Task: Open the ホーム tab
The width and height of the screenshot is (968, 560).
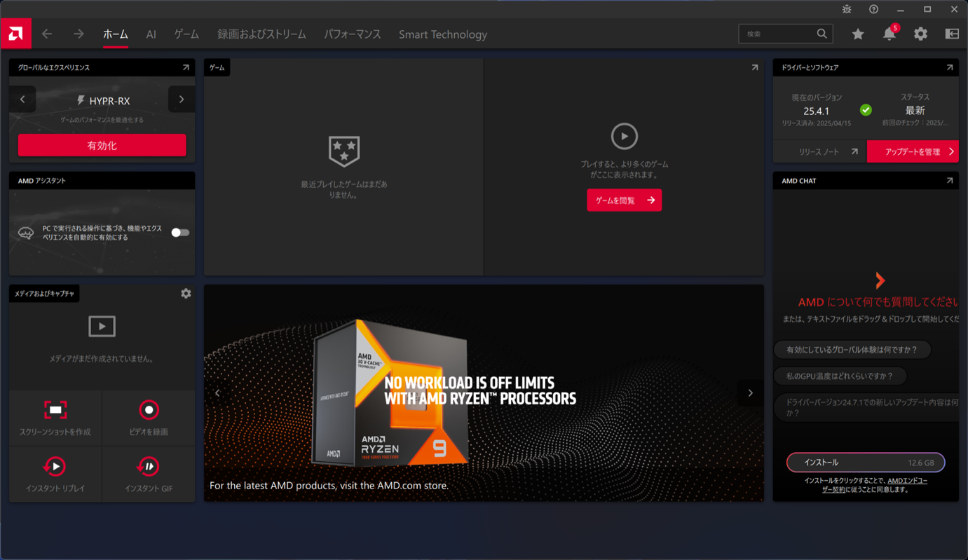Action: click(x=116, y=34)
